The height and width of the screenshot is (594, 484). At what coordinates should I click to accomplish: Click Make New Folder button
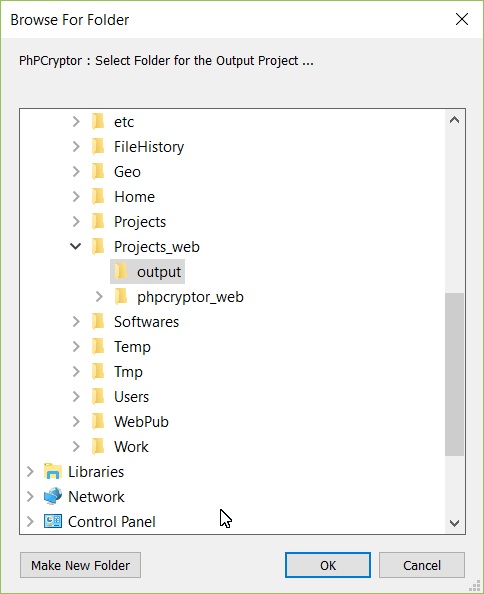tap(80, 565)
